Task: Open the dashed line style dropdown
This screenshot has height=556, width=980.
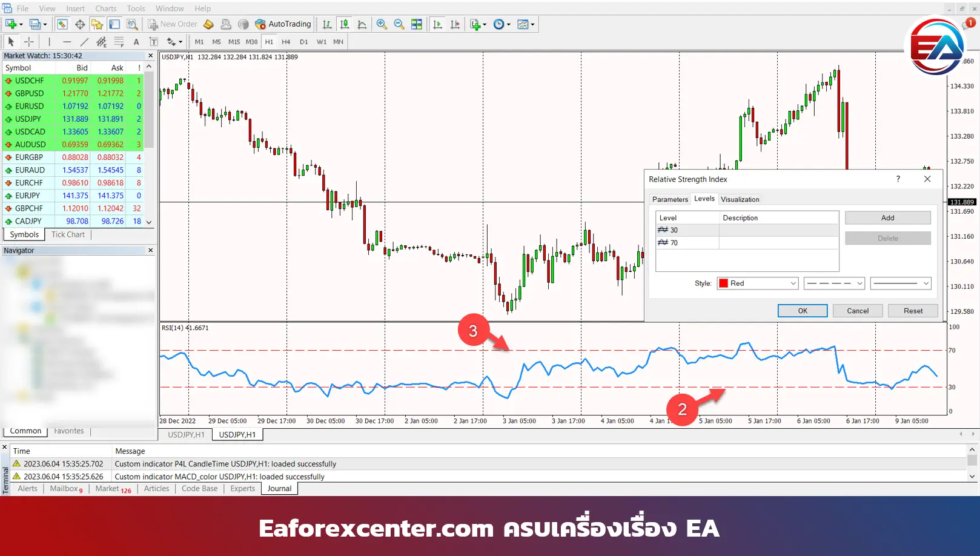Action: coord(835,283)
